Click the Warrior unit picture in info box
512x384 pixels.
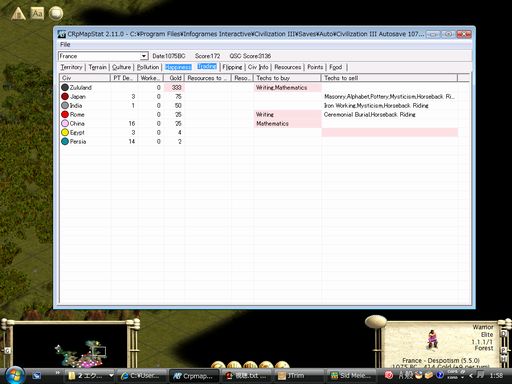pos(432,339)
